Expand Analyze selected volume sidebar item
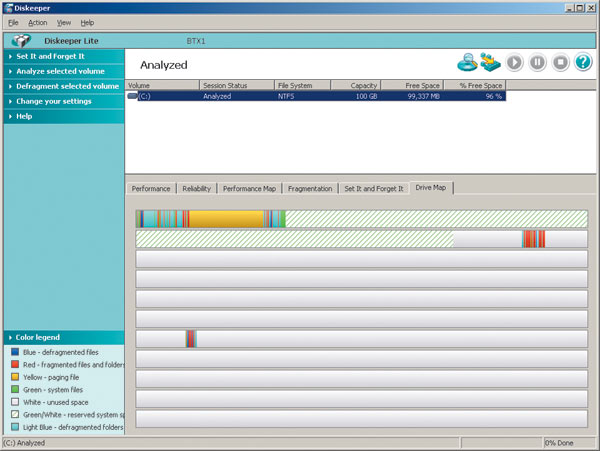Viewport: 600px width, 451px height. click(64, 71)
